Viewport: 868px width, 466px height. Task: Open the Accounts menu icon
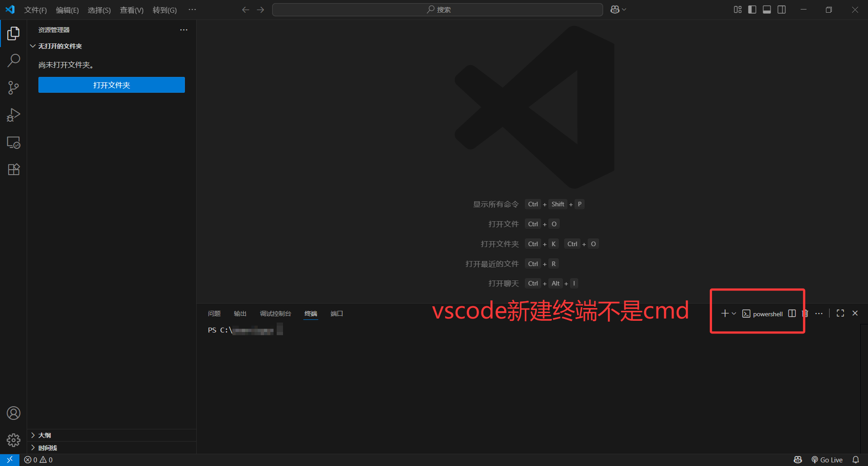point(14,413)
